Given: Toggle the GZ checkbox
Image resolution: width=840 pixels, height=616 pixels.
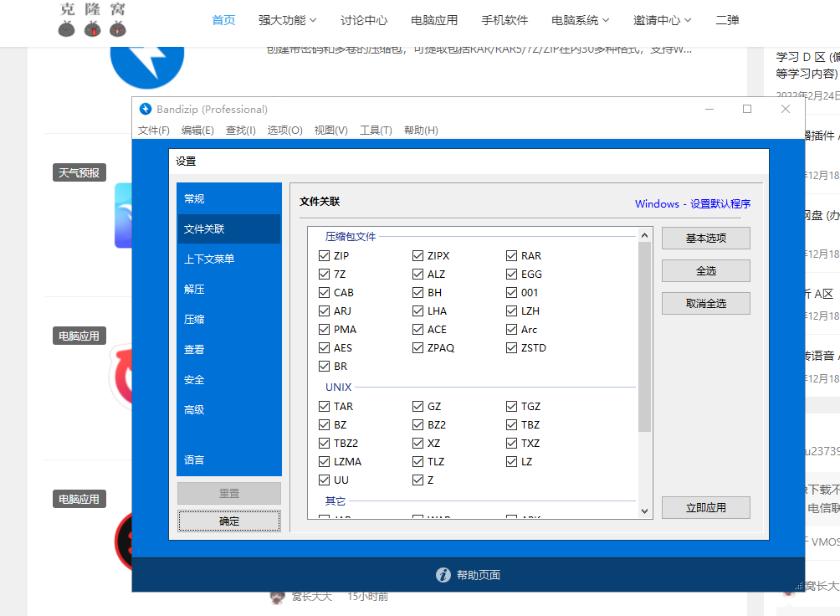Looking at the screenshot, I should coord(417,407).
